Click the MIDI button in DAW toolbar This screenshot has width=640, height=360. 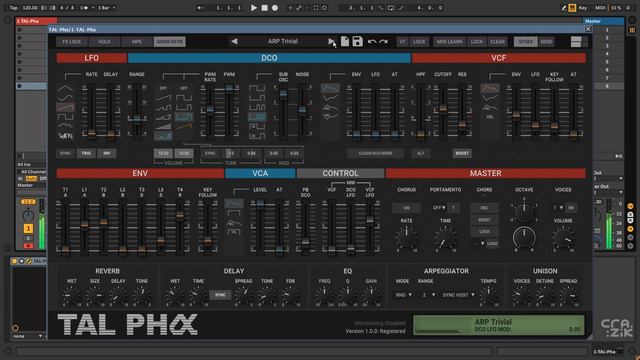[x=600, y=8]
